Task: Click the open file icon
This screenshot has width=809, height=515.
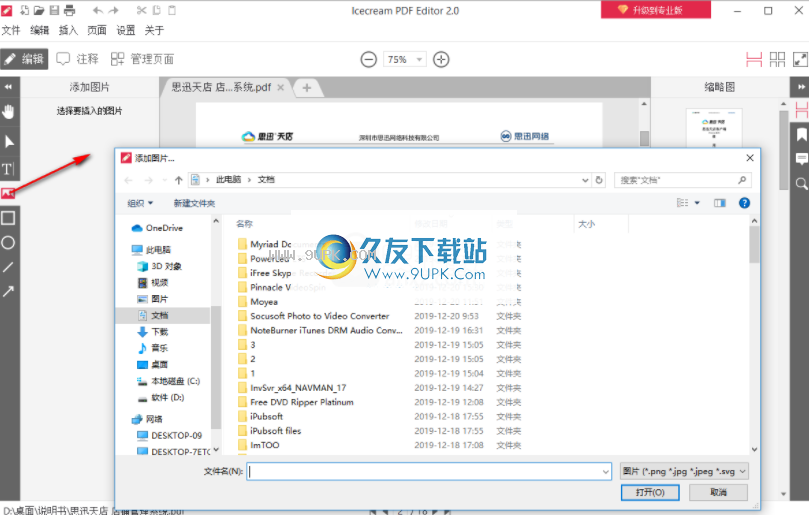Action: tap(39, 10)
